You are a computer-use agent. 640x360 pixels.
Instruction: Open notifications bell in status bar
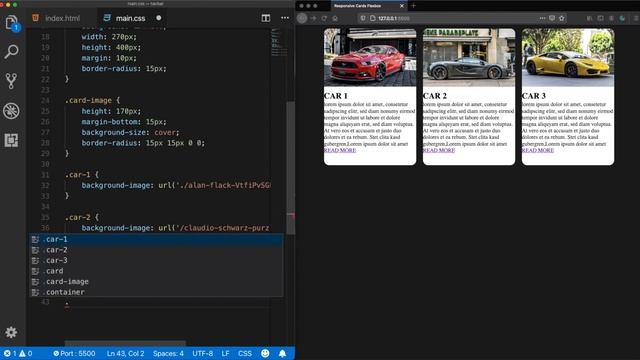click(x=282, y=353)
